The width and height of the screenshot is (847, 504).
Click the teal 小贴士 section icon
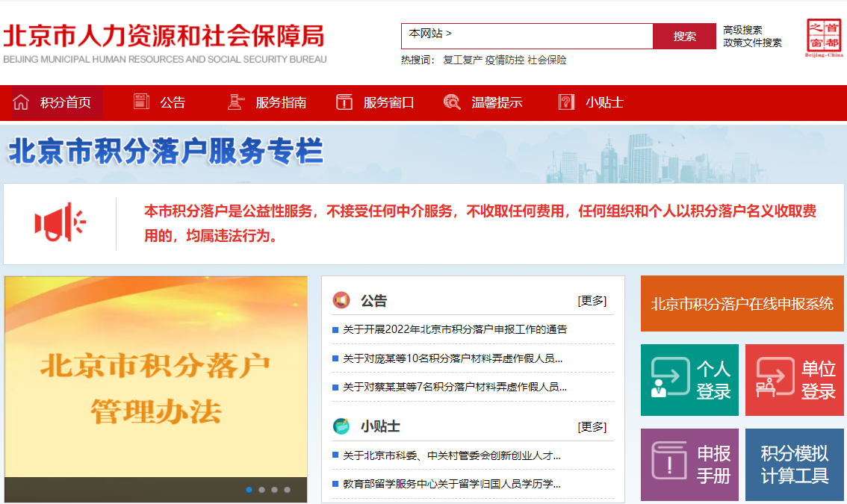343,426
